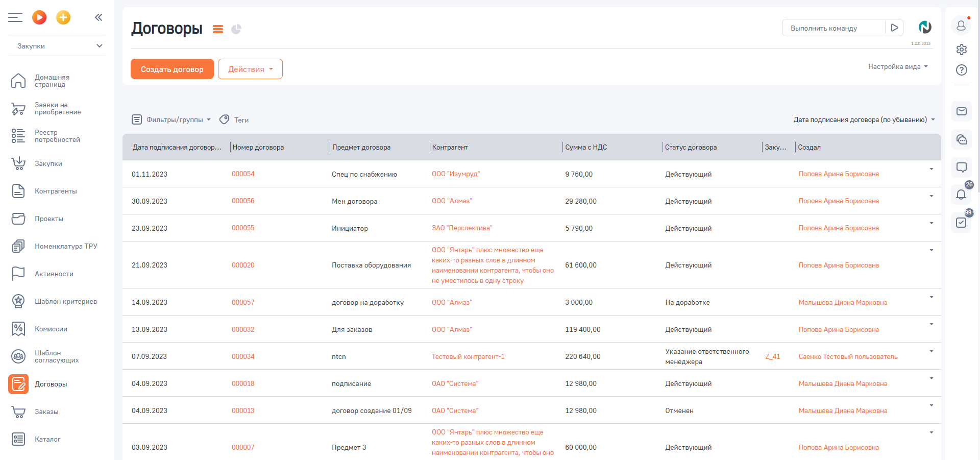Sort by Предмет договора column header
This screenshot has height=460, width=980.
click(x=361, y=147)
